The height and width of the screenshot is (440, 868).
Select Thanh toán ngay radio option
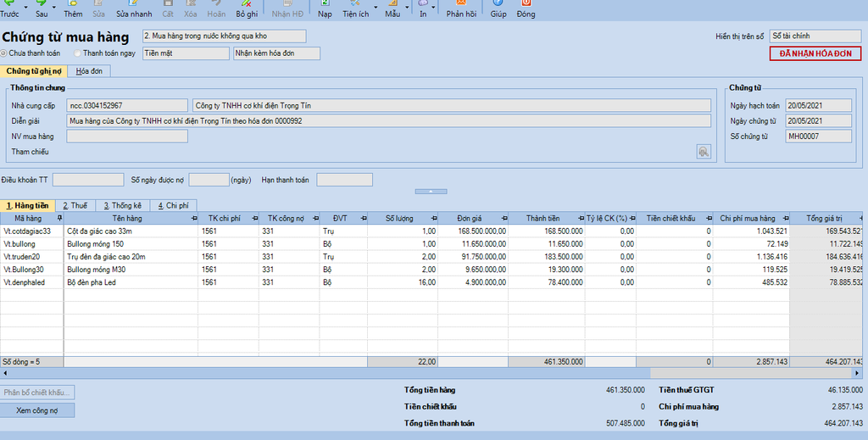(77, 53)
